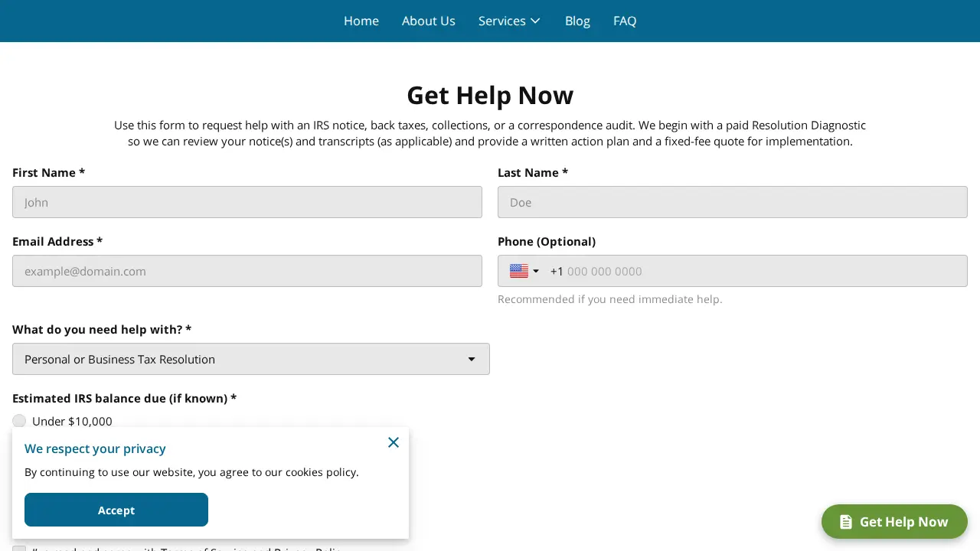Click 'Recommended if you need immediate help.' hint
Image resolution: width=980 pixels, height=551 pixels.
(610, 299)
